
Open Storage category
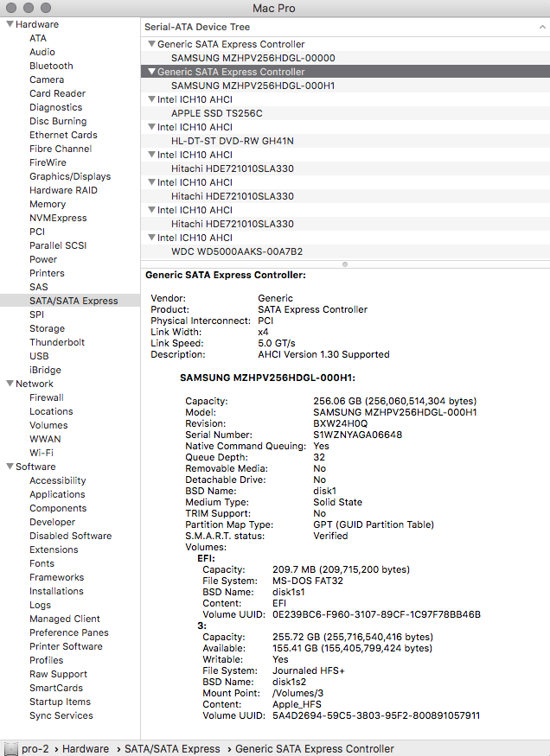click(47, 328)
